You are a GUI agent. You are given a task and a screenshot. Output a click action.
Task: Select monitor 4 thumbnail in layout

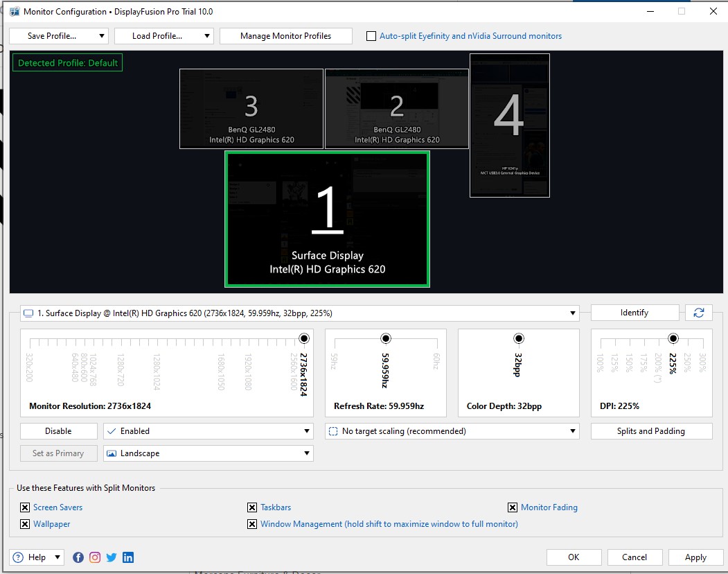click(509, 125)
